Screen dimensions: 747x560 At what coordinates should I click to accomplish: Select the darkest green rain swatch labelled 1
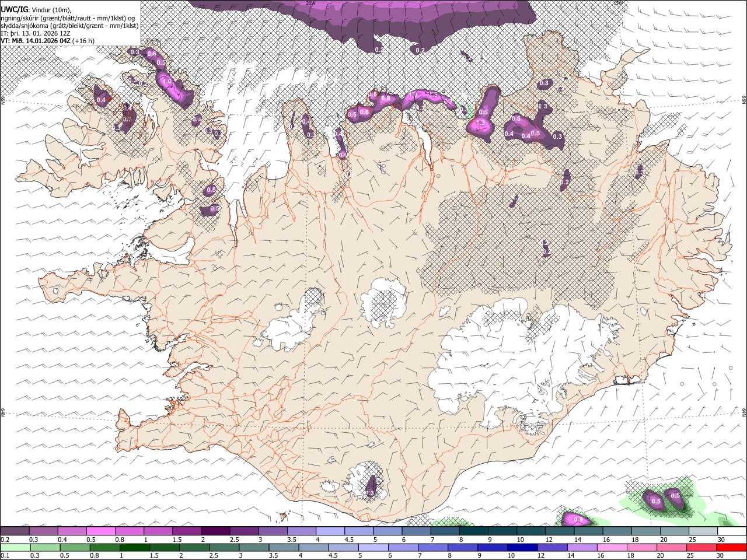(x=134, y=547)
